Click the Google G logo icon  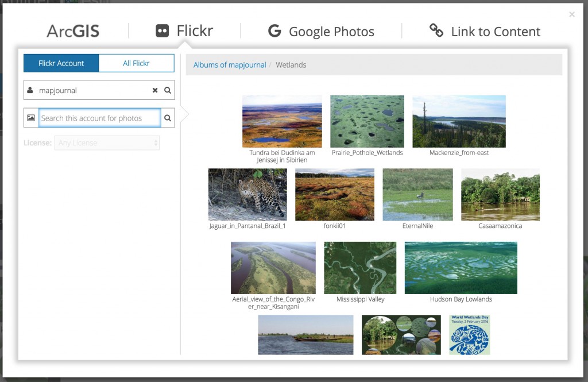[x=274, y=31]
